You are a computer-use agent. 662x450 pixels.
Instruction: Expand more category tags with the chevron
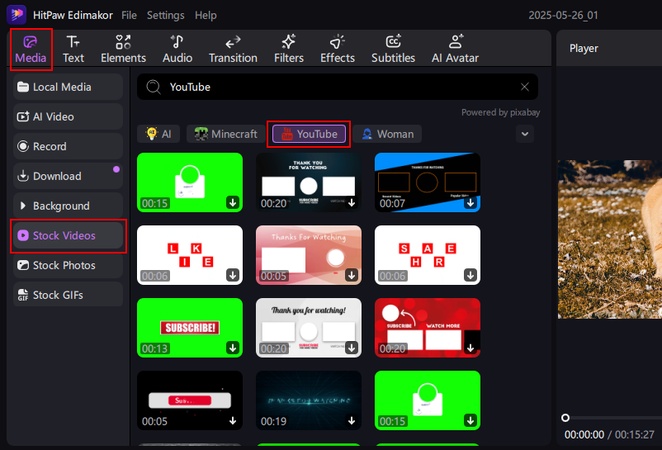coord(525,134)
